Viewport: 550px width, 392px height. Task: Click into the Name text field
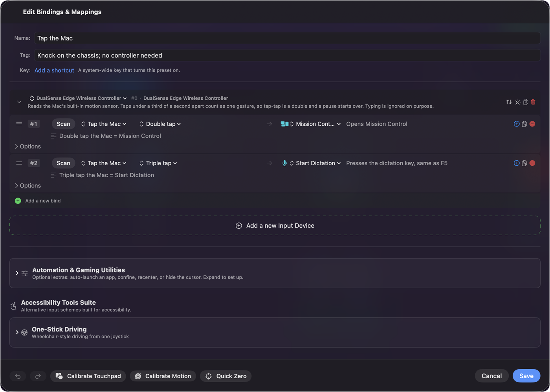(287, 38)
